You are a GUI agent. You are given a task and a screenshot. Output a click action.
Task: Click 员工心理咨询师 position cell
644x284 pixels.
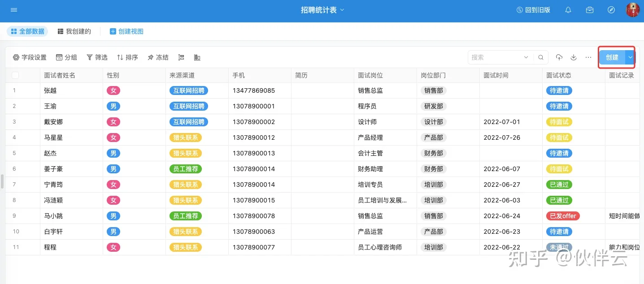[x=380, y=247]
